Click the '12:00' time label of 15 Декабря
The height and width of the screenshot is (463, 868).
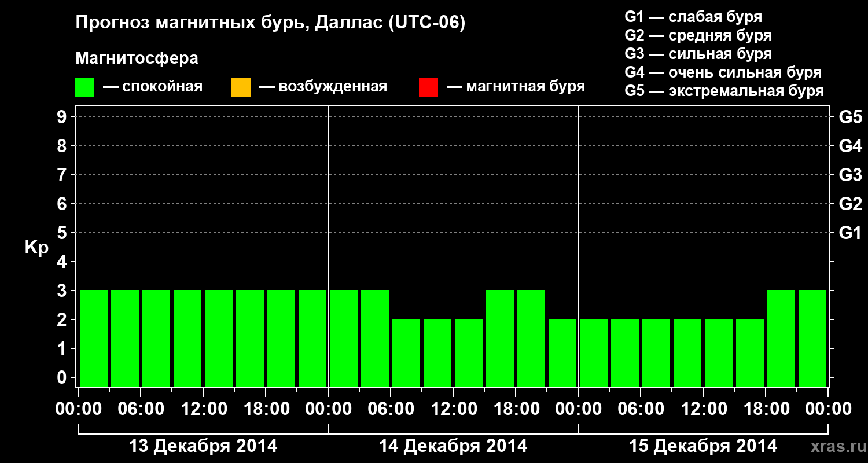click(x=704, y=409)
